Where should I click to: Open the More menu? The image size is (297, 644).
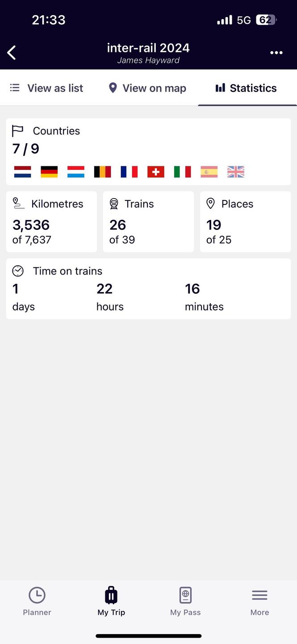259,602
